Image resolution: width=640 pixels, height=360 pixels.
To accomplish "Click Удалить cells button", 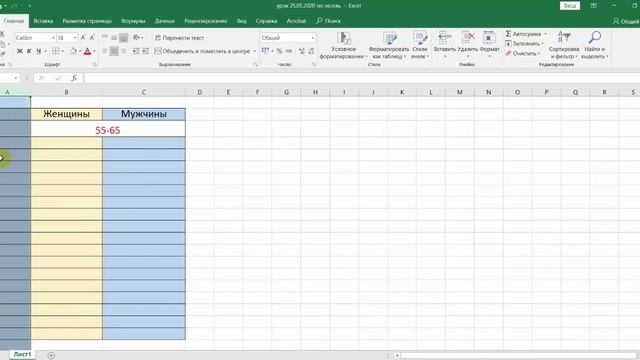I will click(x=467, y=45).
